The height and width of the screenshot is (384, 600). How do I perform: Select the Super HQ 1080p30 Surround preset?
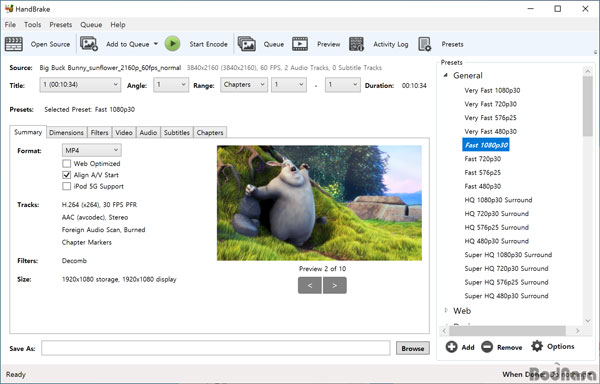508,255
